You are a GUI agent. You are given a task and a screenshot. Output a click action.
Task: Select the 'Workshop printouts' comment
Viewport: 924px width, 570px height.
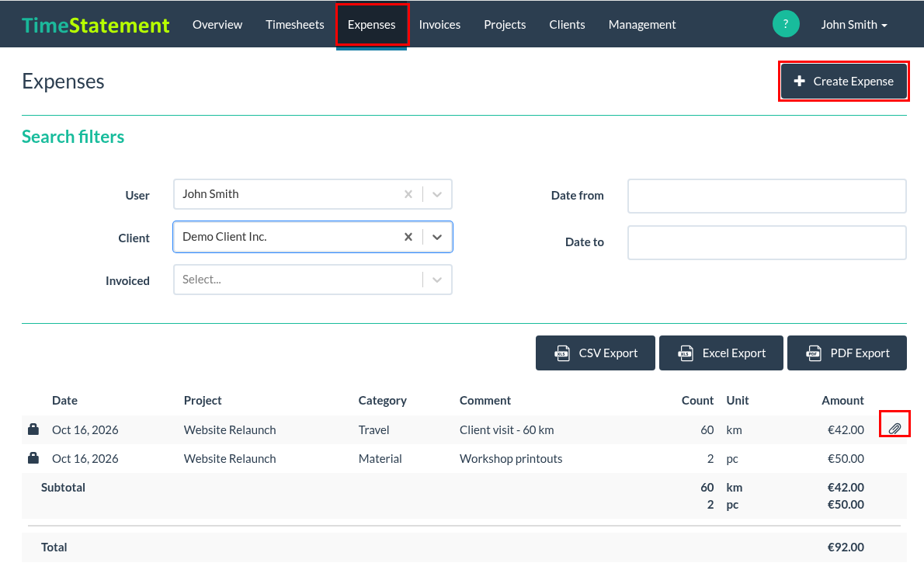(x=511, y=459)
